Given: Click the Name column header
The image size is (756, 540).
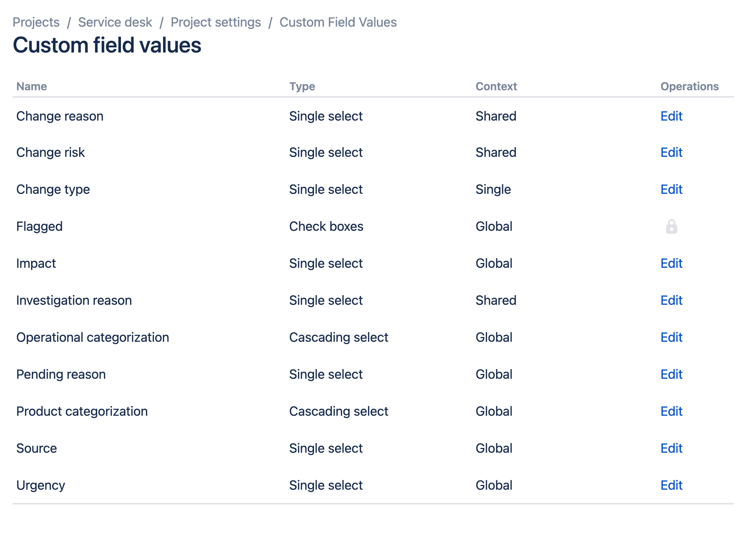Looking at the screenshot, I should (x=31, y=86).
